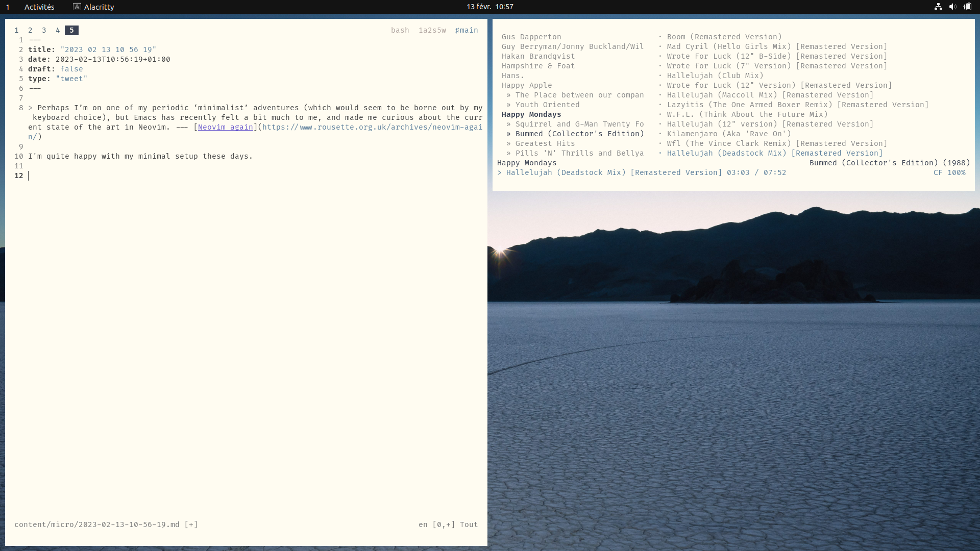This screenshot has width=980, height=551.
Task: Click the Neovim again markdown link
Action: pos(225,127)
